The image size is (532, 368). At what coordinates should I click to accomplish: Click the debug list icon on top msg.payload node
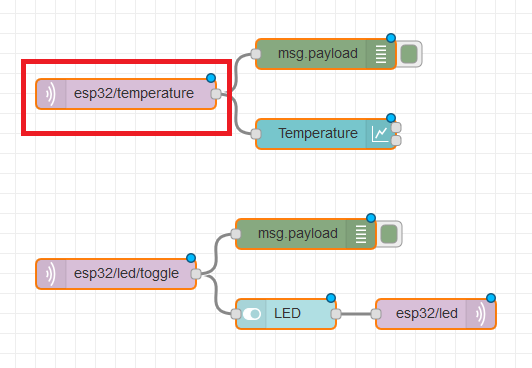pos(381,54)
